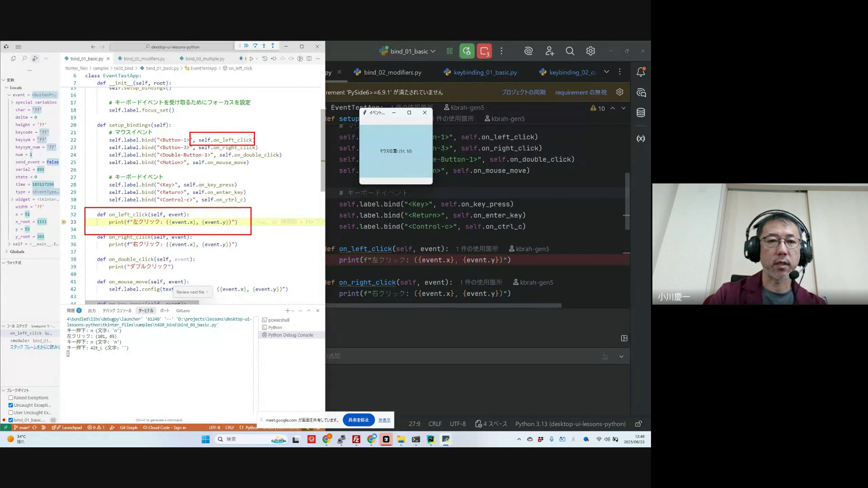Open the Run and Debug sidebar view
This screenshot has width=868, height=488.
tap(35, 58)
